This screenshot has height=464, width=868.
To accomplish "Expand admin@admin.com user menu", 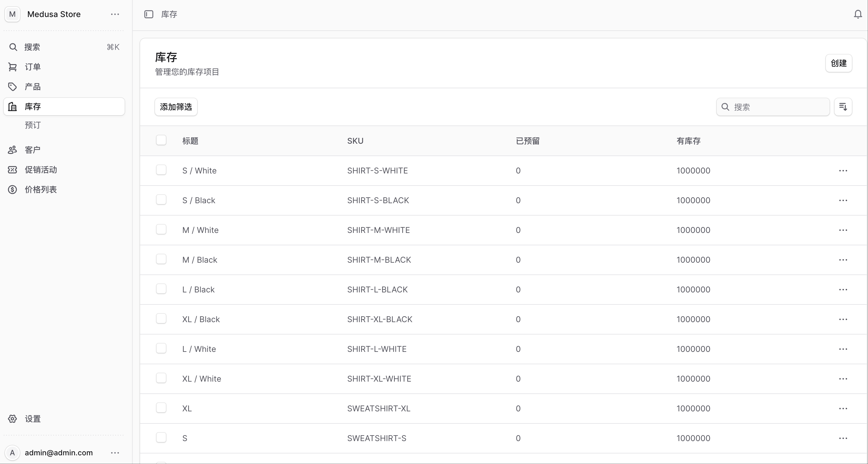I will pos(115,453).
